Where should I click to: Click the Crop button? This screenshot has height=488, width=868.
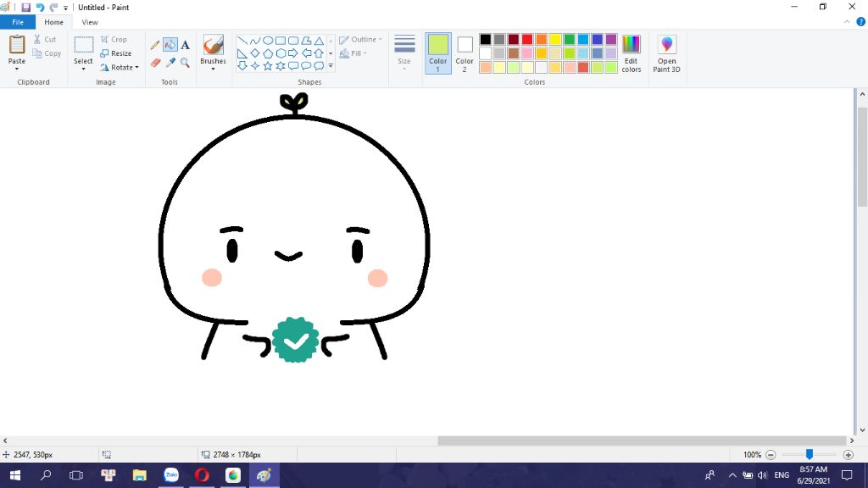(x=114, y=39)
